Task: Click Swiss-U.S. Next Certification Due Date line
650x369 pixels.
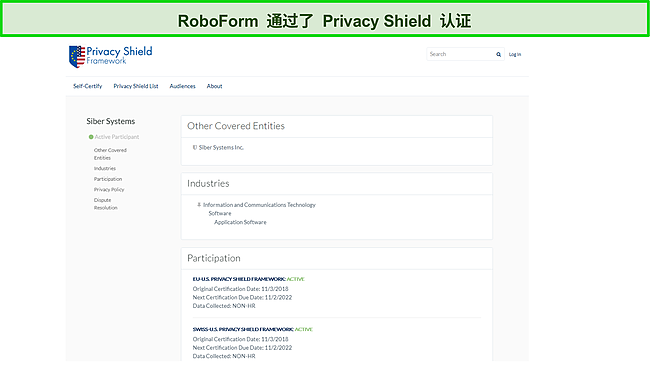Action: (243, 347)
